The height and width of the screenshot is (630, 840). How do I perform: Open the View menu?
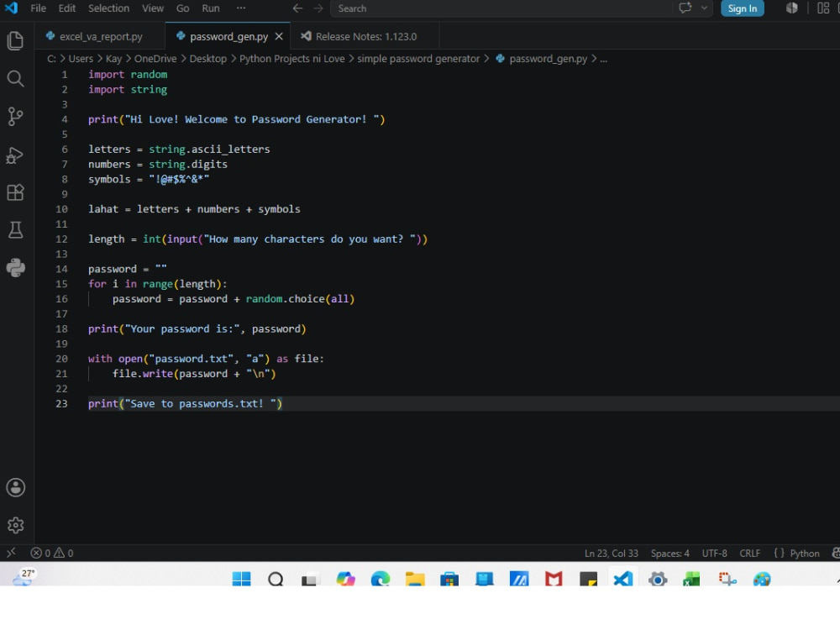pos(153,8)
